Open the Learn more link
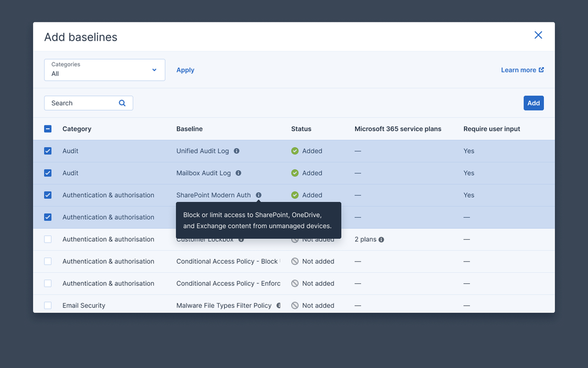This screenshot has width=588, height=368. (x=517, y=69)
